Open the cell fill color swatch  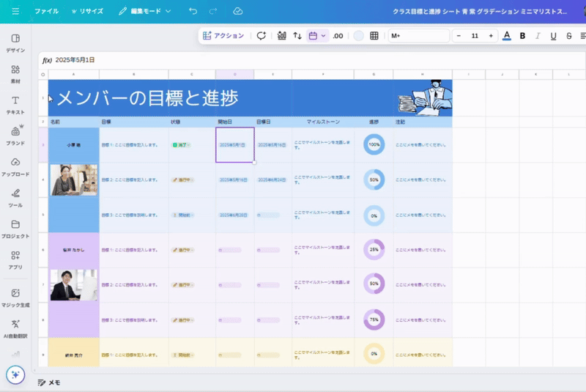coord(358,35)
